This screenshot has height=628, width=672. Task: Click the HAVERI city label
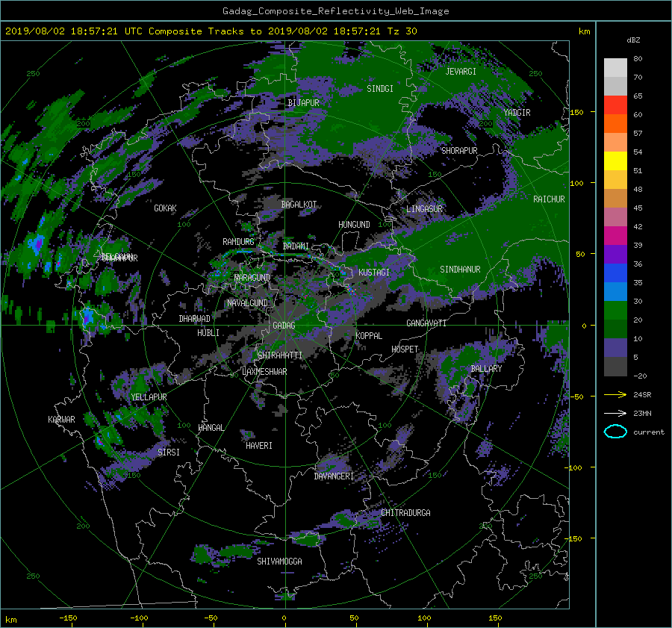pyautogui.click(x=259, y=446)
